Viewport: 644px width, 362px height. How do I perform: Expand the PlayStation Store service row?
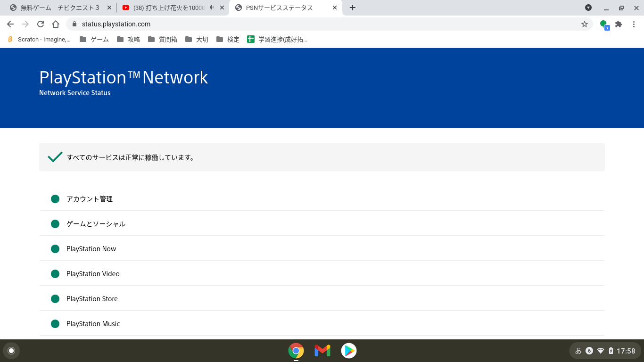pyautogui.click(x=322, y=299)
